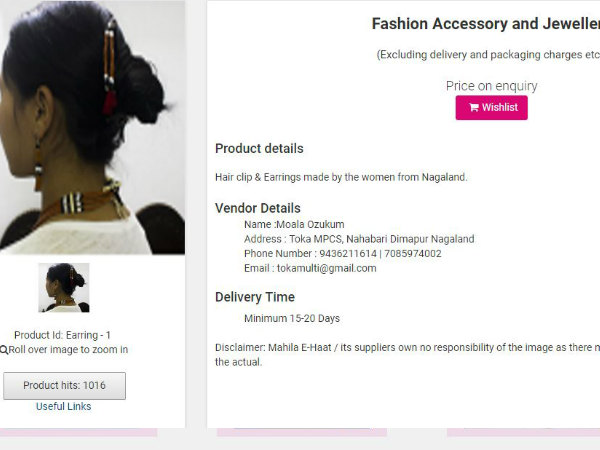The height and width of the screenshot is (450, 600).
Task: Click the Product hits: 1016 button
Action: tap(64, 386)
